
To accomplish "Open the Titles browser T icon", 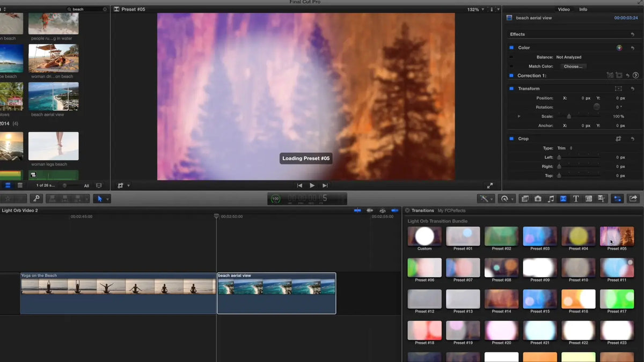I will tap(576, 198).
